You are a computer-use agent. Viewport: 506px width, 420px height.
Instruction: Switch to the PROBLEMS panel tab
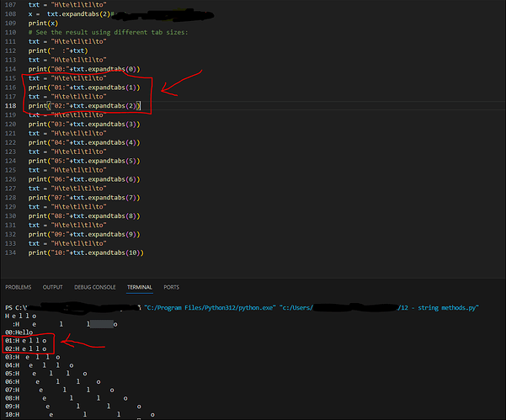(19, 287)
